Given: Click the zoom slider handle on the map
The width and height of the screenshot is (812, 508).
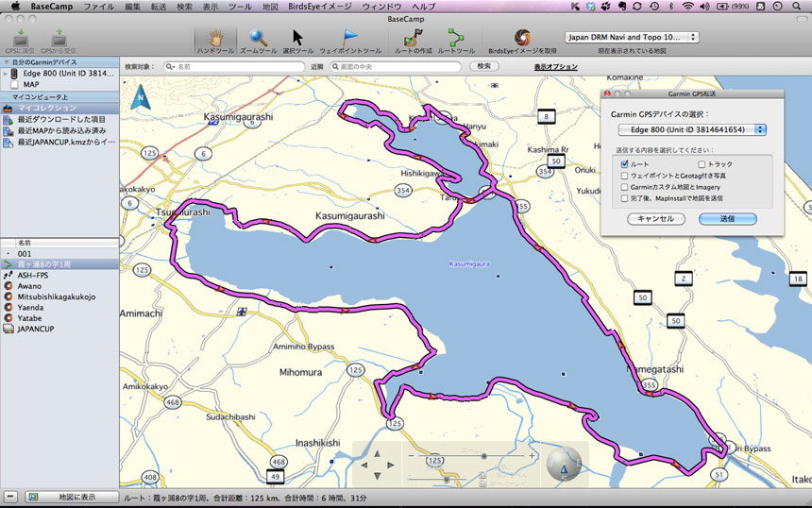Looking at the screenshot, I should (x=483, y=456).
